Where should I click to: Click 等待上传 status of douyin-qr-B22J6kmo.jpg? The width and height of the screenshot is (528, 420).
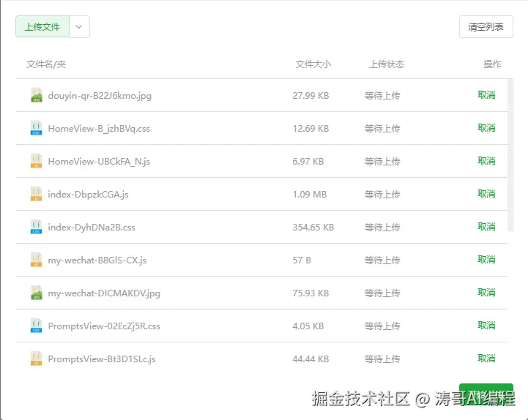382,96
